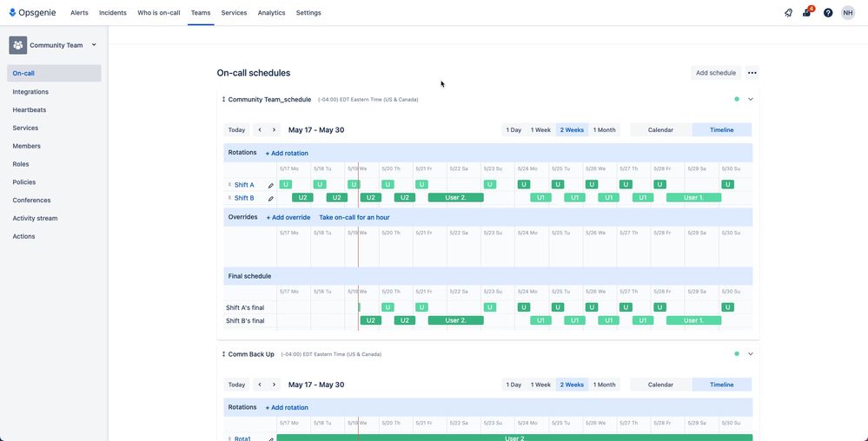Screen dimensions: 868x441
Task: Select On-call in the sidebar
Action: [54, 73]
